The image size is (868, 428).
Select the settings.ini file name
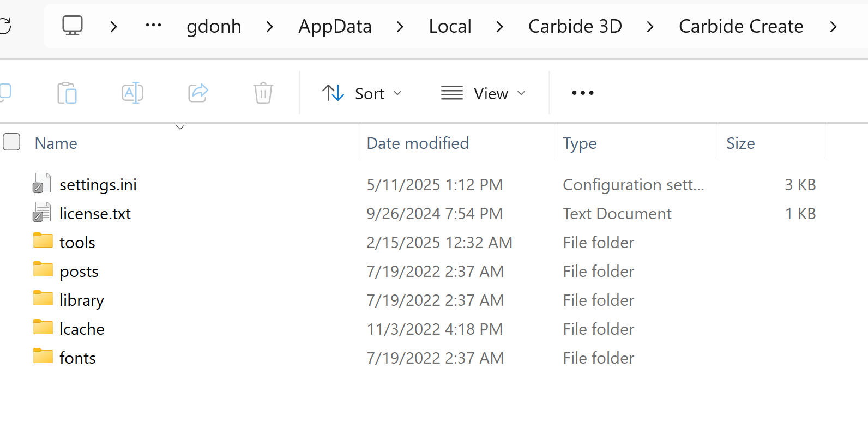tap(98, 185)
